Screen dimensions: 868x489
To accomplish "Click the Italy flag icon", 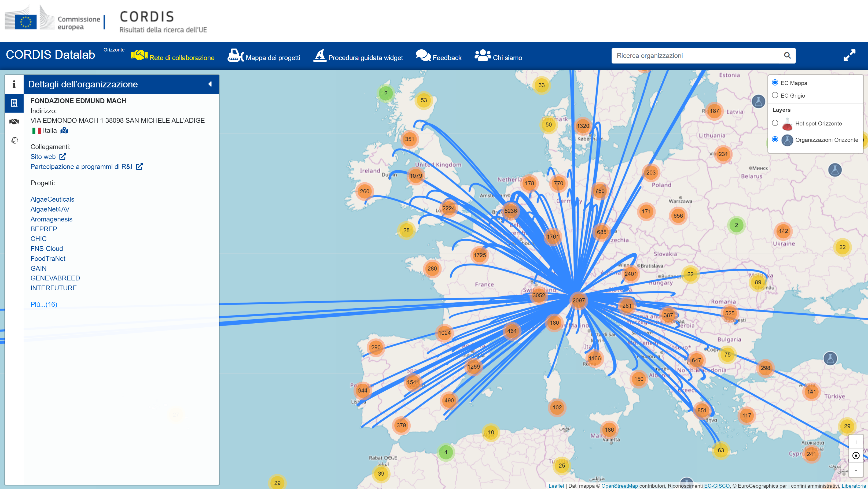I will tap(36, 131).
